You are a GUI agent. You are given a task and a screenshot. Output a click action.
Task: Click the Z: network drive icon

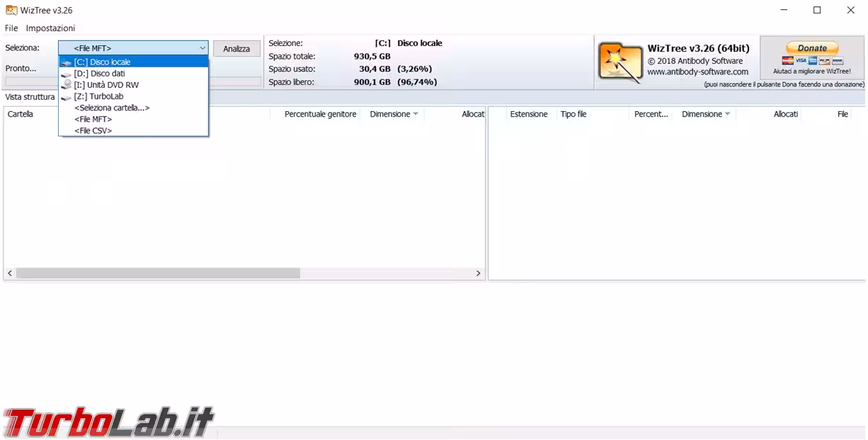67,96
